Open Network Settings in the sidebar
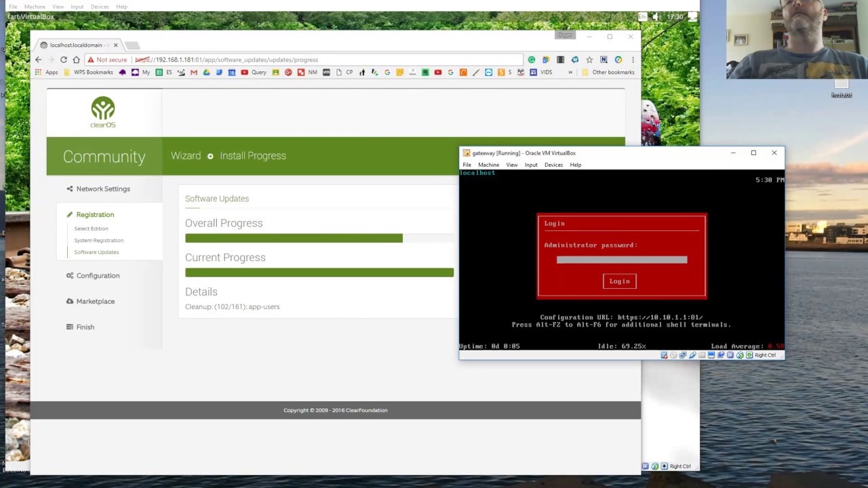 click(x=103, y=189)
